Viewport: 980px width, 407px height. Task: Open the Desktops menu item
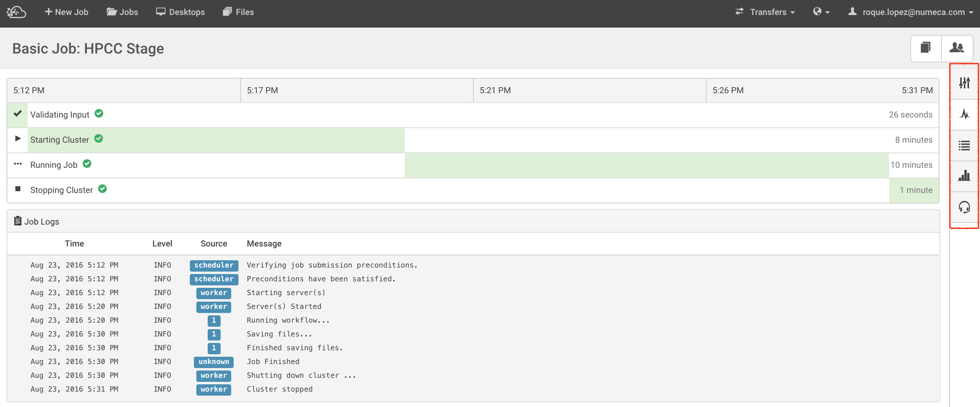click(181, 12)
